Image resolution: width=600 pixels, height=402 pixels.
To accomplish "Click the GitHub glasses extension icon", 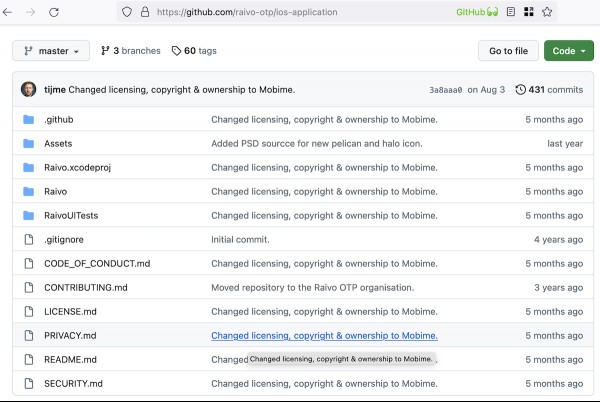I will 477,12.
